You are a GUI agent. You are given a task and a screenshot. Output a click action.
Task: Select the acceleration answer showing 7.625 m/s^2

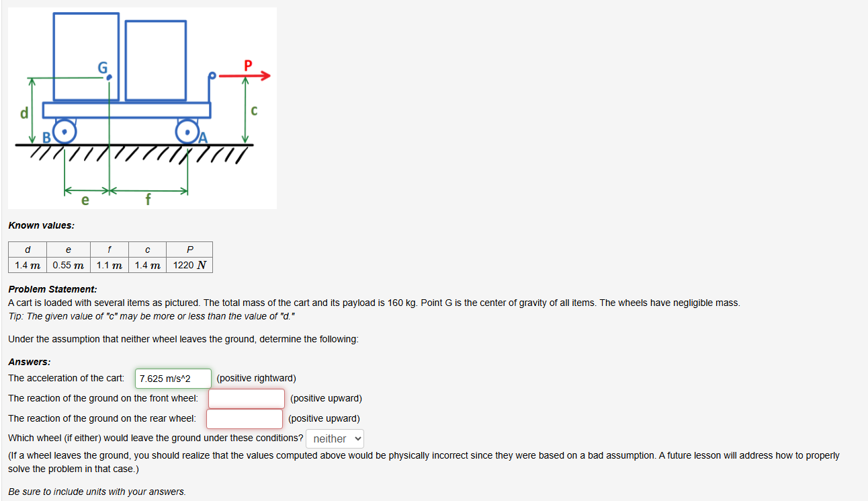[173, 378]
